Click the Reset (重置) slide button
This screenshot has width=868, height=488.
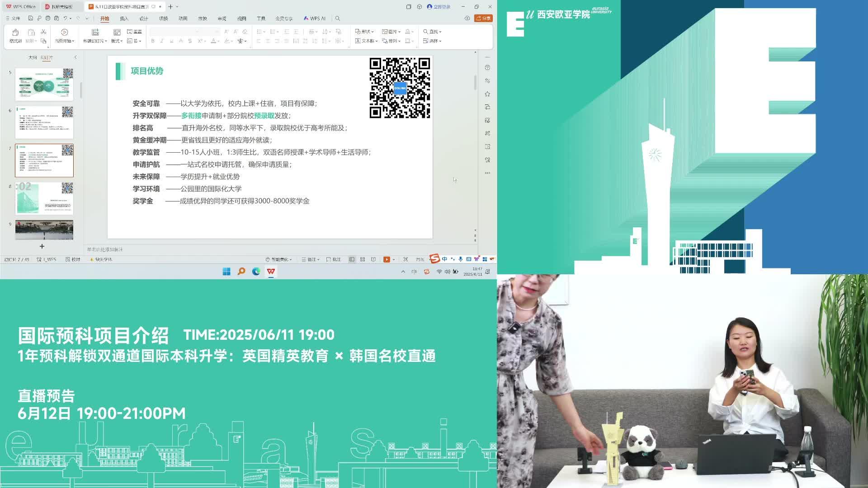click(134, 32)
